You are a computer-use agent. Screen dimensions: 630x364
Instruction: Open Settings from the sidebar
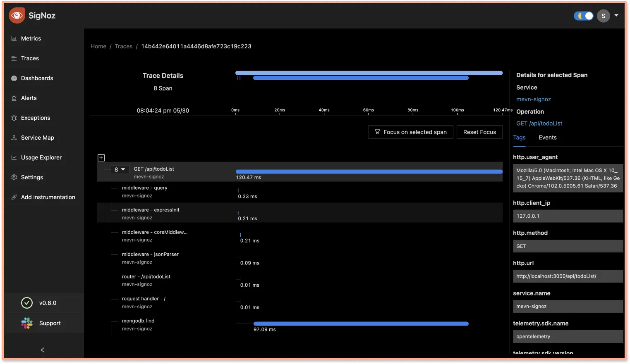coord(32,177)
